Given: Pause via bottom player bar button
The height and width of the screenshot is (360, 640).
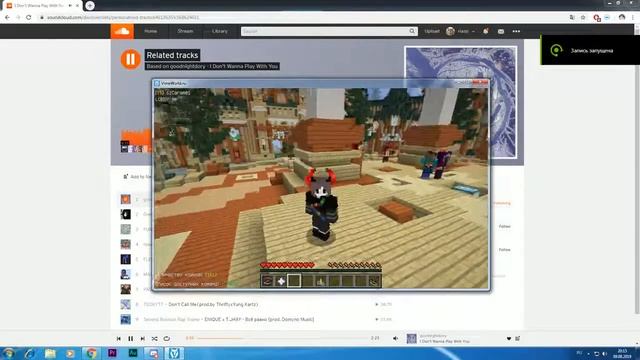Looking at the screenshot, I should click(131, 338).
